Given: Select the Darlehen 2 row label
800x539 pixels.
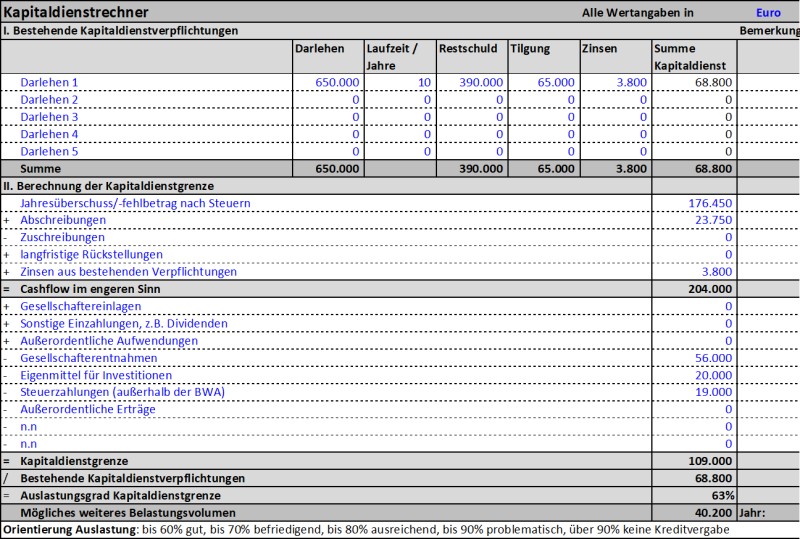Looking at the screenshot, I should tap(49, 100).
